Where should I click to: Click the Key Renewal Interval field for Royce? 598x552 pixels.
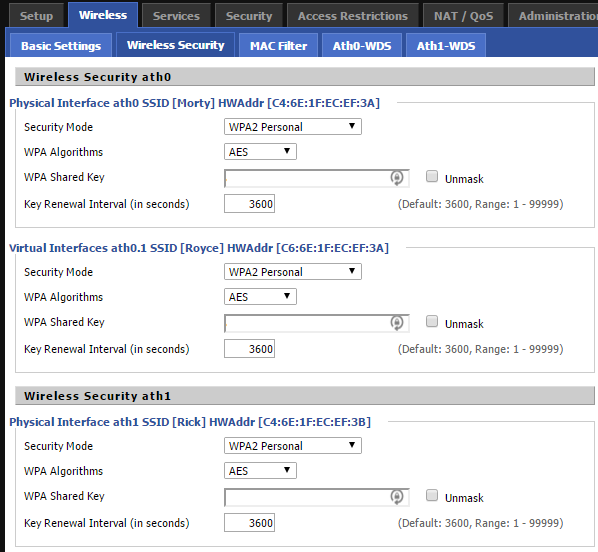pos(249,349)
